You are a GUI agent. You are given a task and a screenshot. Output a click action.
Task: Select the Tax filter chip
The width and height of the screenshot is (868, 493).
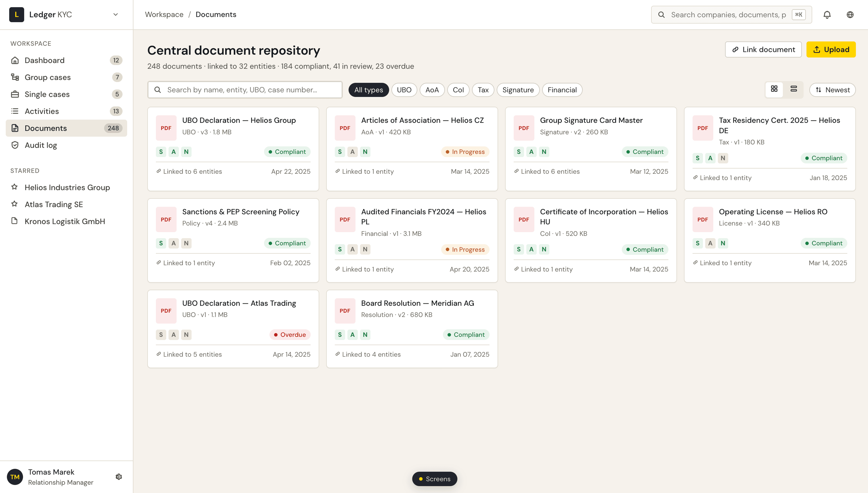483,90
